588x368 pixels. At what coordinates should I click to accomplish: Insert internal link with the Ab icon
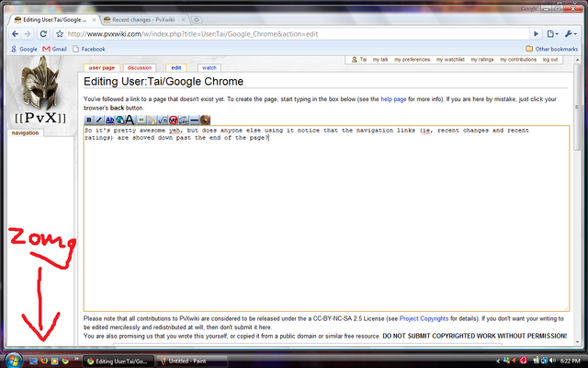[109, 120]
